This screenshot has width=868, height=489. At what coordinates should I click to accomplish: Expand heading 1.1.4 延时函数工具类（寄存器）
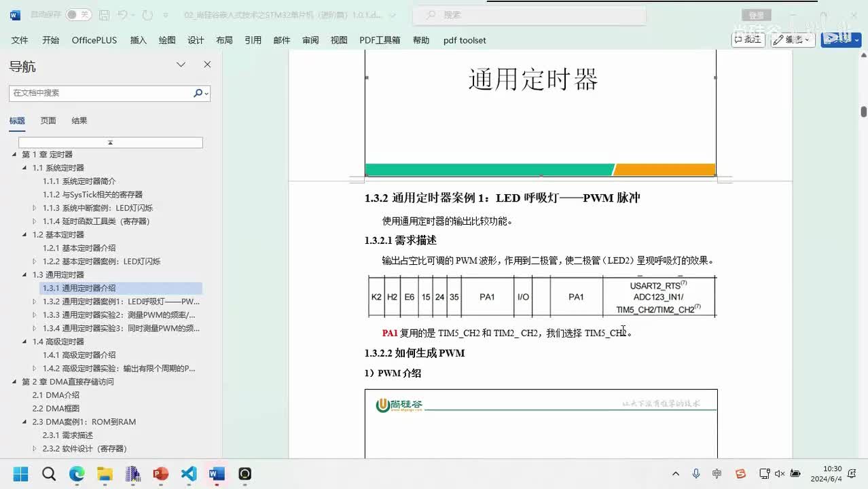(35, 221)
